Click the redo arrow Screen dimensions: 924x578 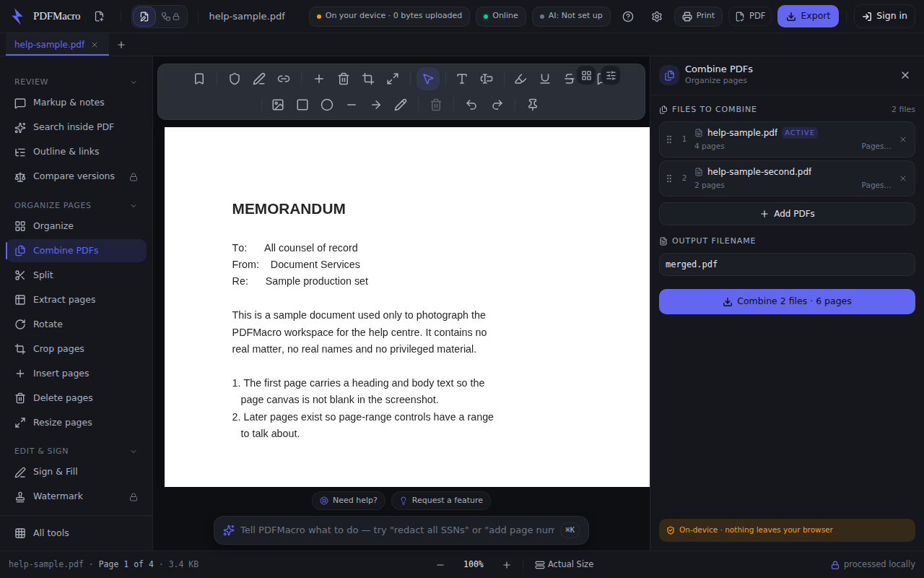click(497, 105)
